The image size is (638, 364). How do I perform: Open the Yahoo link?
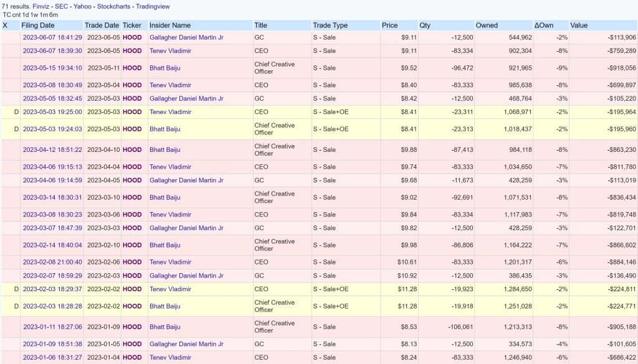(x=82, y=6)
